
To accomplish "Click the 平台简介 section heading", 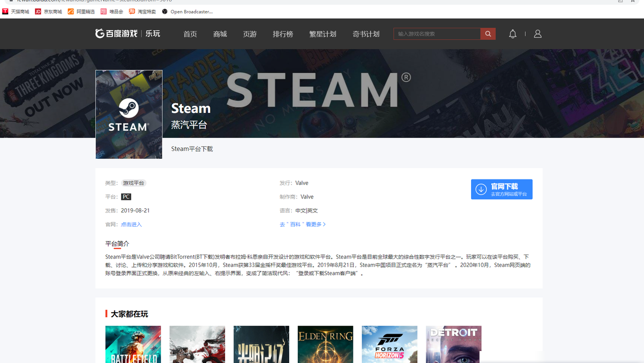I will (117, 244).
